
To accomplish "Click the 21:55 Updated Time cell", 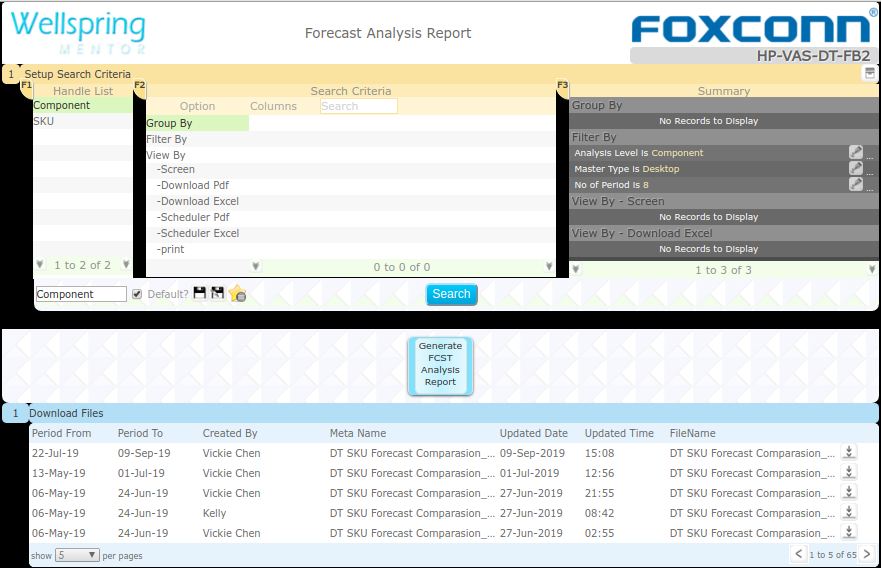I will coord(600,493).
